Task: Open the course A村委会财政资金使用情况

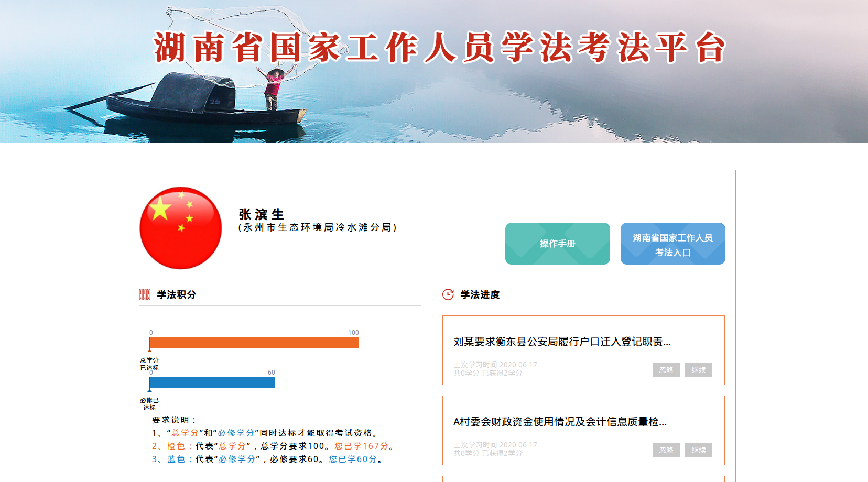Action: 560,422
